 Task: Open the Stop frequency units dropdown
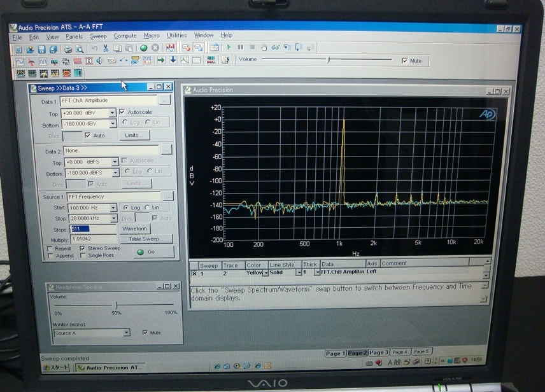114,218
